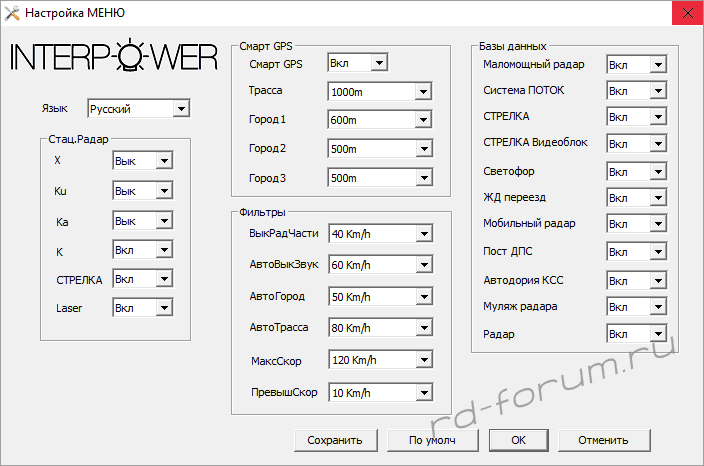Open the Город3 distance dropdown
This screenshot has height=466, width=704.
[380, 178]
